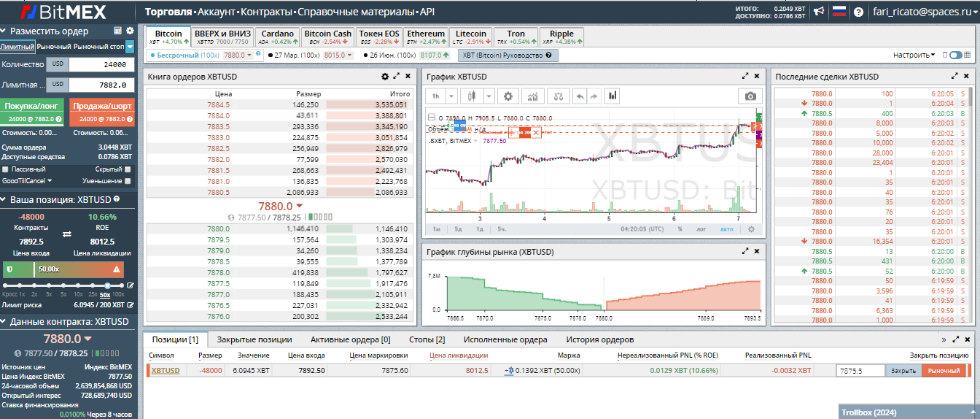Change language via Russian flag icon

tap(839, 12)
